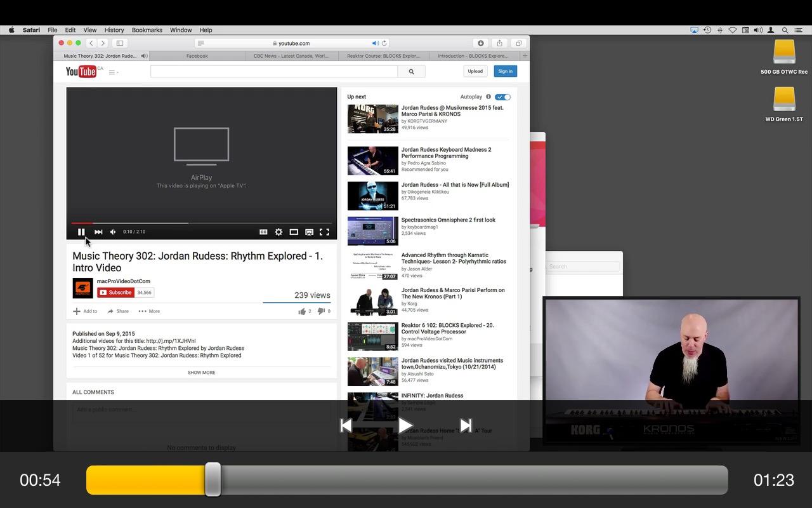Go forward with Safari's forward arrow
This screenshot has width=812, height=508.
[x=103, y=43]
